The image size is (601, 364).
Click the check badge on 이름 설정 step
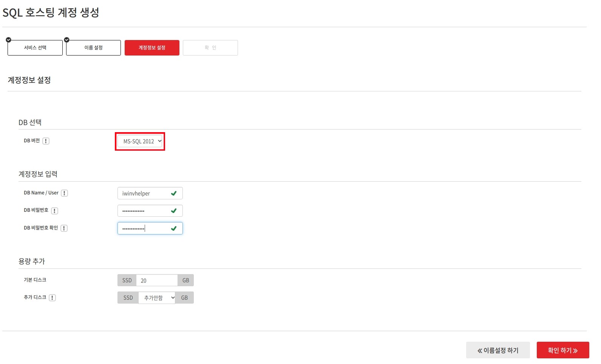[x=67, y=40]
